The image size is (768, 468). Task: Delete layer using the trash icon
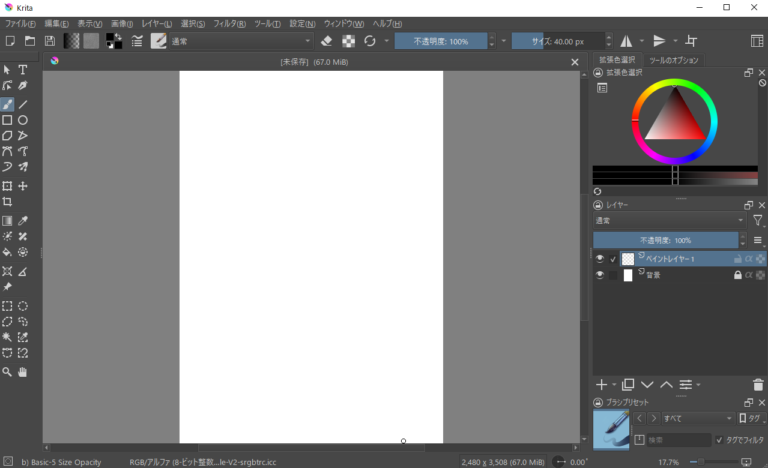pyautogui.click(x=757, y=384)
